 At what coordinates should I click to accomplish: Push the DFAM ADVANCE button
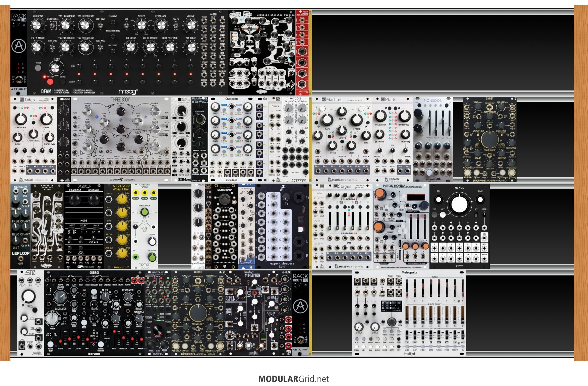[63, 81]
